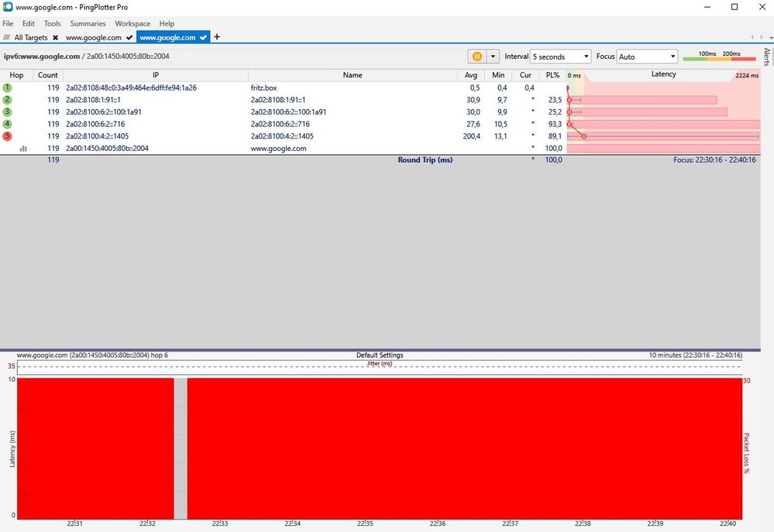Minimize the PingPlotter window
This screenshot has height=532, width=774.
pyautogui.click(x=707, y=7)
